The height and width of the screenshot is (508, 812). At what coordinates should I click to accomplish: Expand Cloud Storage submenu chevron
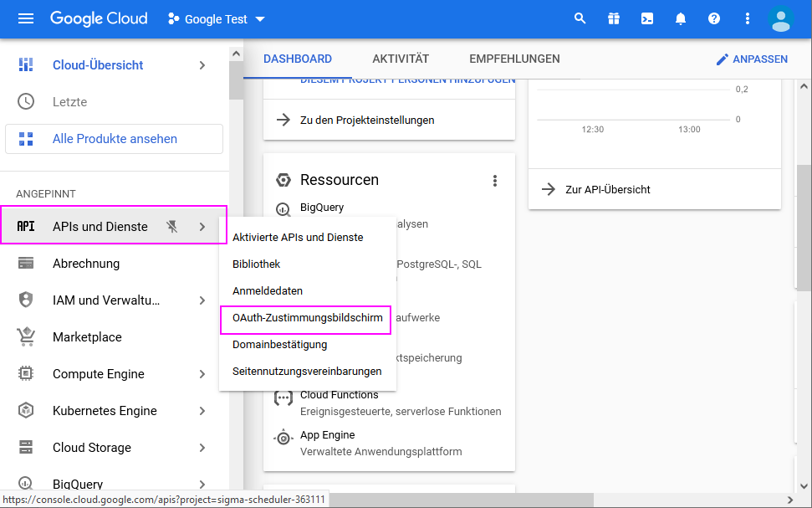pos(202,448)
